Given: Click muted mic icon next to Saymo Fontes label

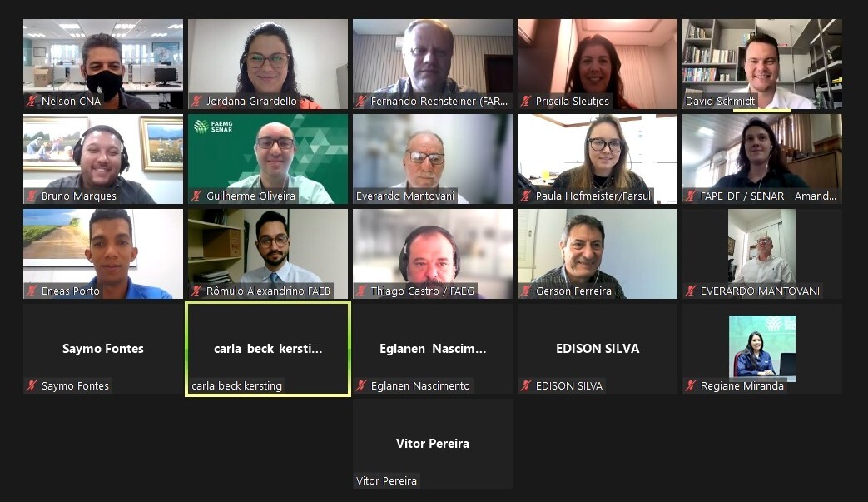Looking at the screenshot, I should (x=32, y=385).
